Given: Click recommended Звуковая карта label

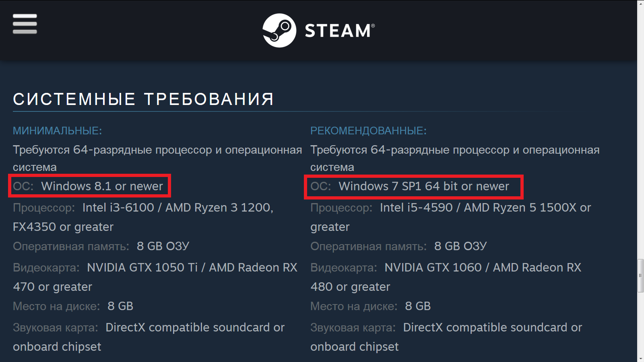Looking at the screenshot, I should pos(353,328).
